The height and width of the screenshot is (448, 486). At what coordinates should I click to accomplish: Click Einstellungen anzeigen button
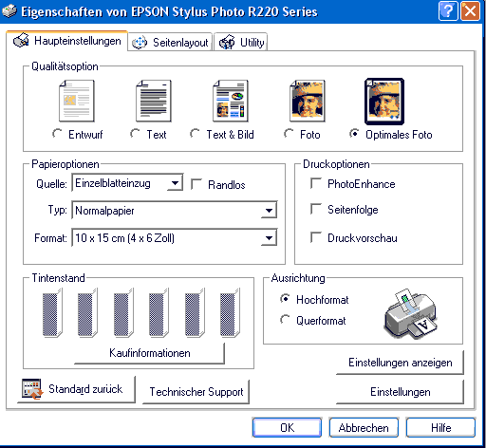click(x=400, y=363)
